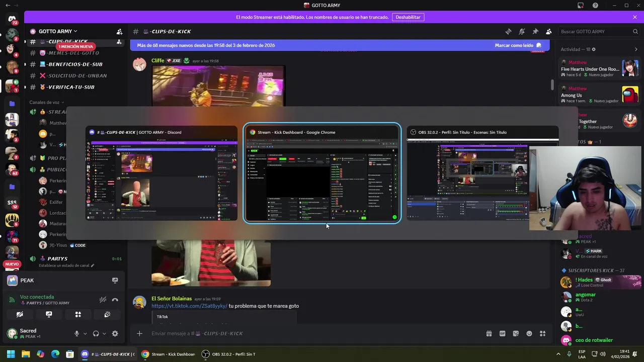The width and height of the screenshot is (644, 362).
Task: Select the Discord window thumbnail in switcher
Action: click(162, 173)
